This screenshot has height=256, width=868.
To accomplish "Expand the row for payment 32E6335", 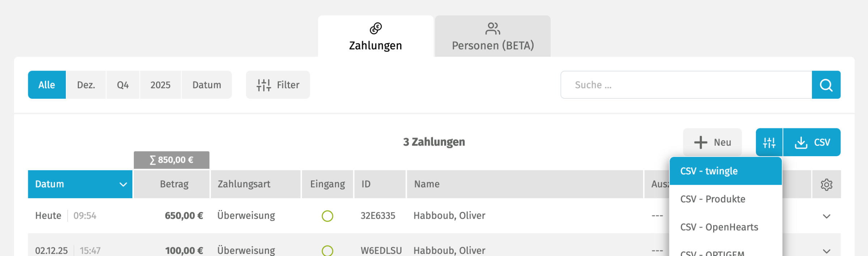I will point(826,216).
